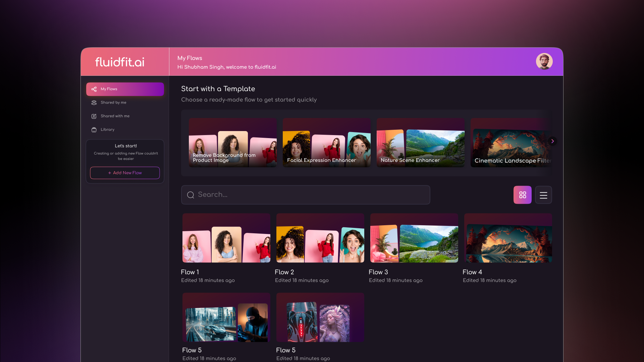
Task: Select Facial Expression Enhancer template
Action: pyautogui.click(x=327, y=142)
